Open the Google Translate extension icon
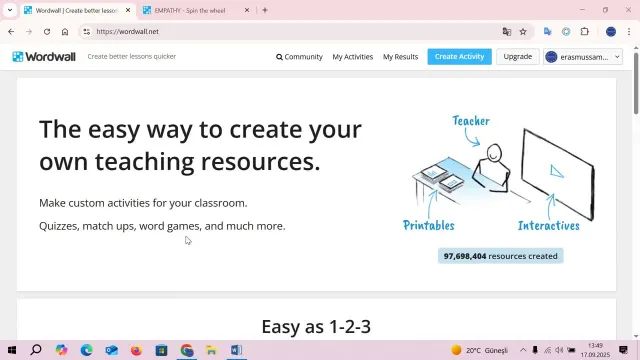This screenshot has width=640, height=360. pos(548,31)
